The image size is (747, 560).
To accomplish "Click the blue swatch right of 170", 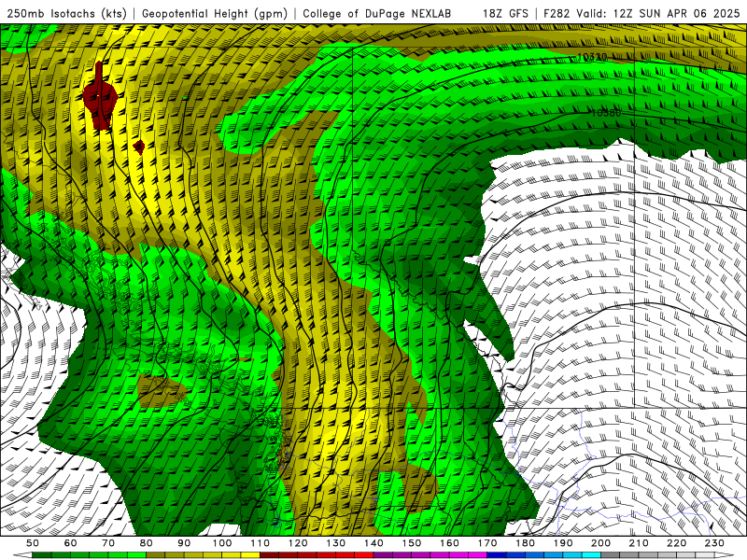I will (x=497, y=555).
